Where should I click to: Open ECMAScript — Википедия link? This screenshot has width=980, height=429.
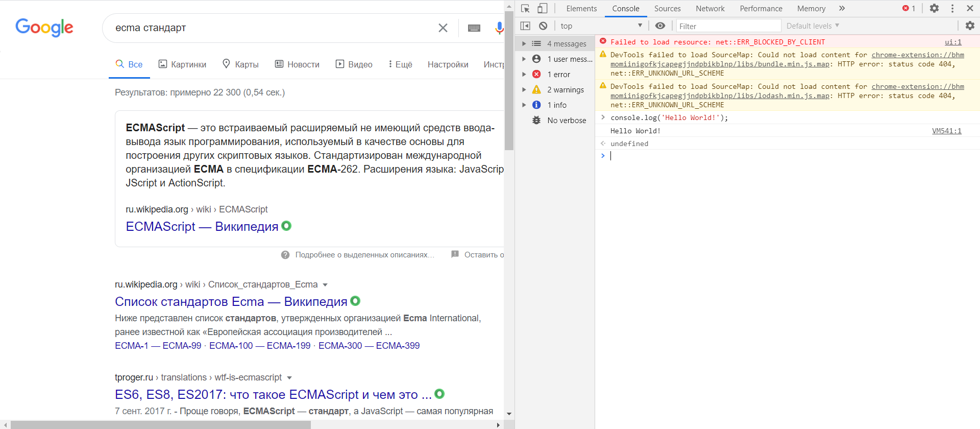point(202,226)
